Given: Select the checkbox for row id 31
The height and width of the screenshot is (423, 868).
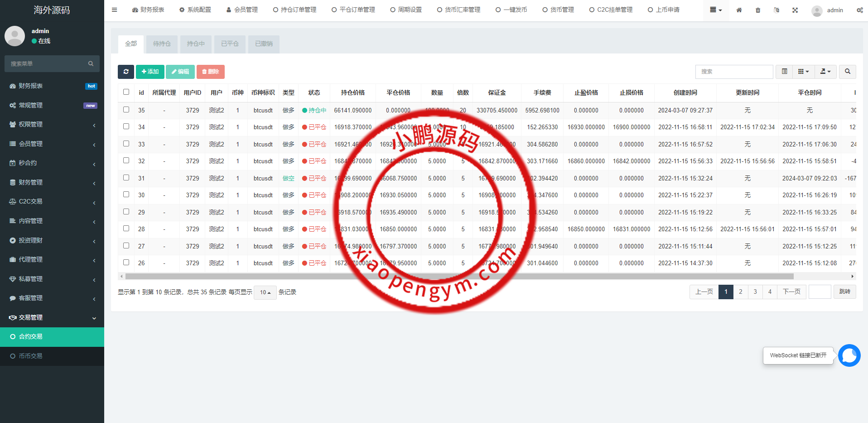Looking at the screenshot, I should tap(126, 178).
